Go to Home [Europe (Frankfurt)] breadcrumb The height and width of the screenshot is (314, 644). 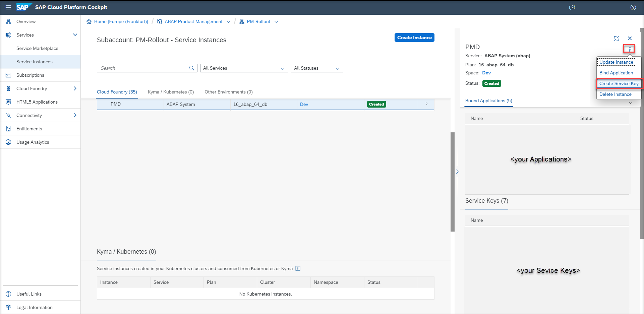click(x=121, y=21)
